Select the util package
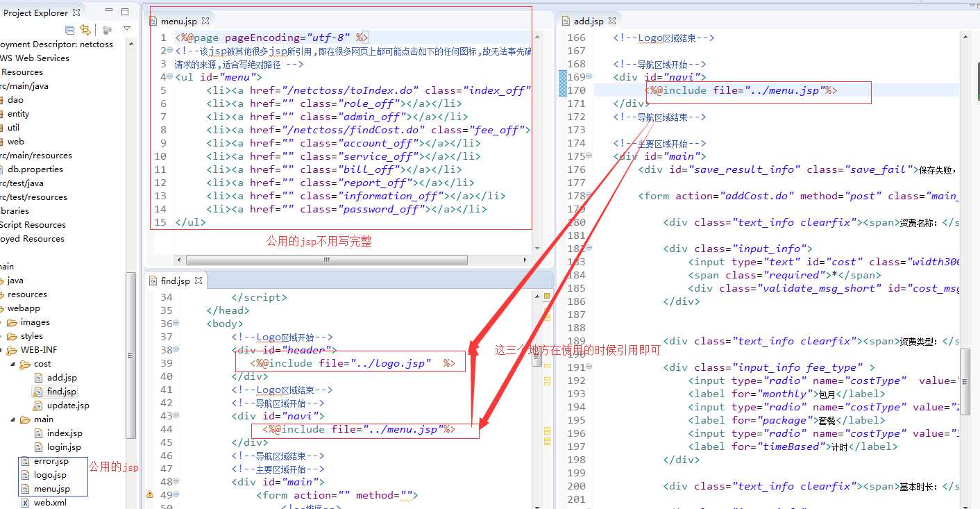980x509 pixels. coord(13,128)
